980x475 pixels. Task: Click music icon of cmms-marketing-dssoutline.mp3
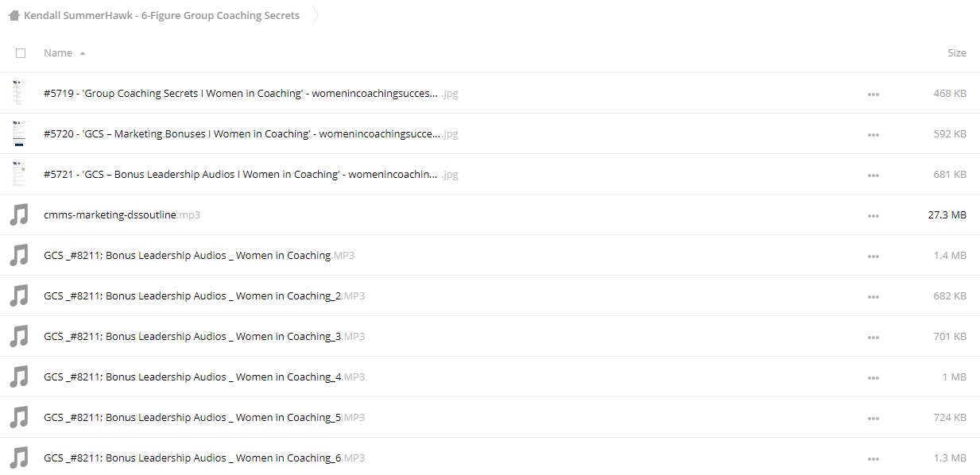coord(19,214)
